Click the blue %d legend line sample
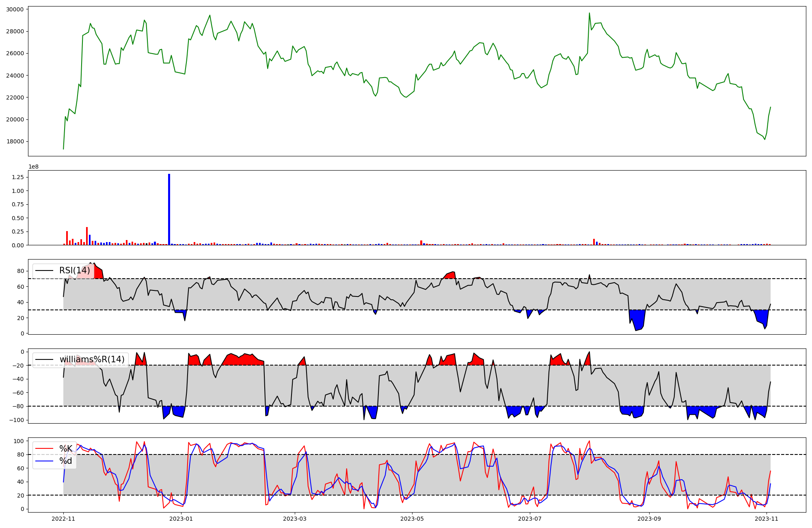 45,461
